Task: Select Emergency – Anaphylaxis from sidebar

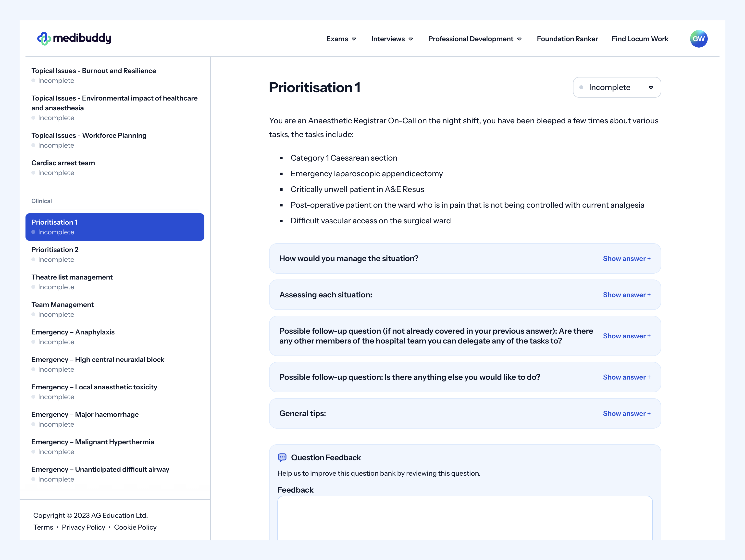Action: (x=73, y=332)
